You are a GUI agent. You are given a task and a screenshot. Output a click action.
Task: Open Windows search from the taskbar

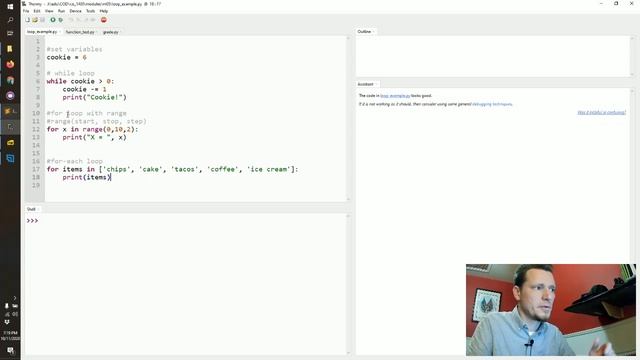[10, 20]
